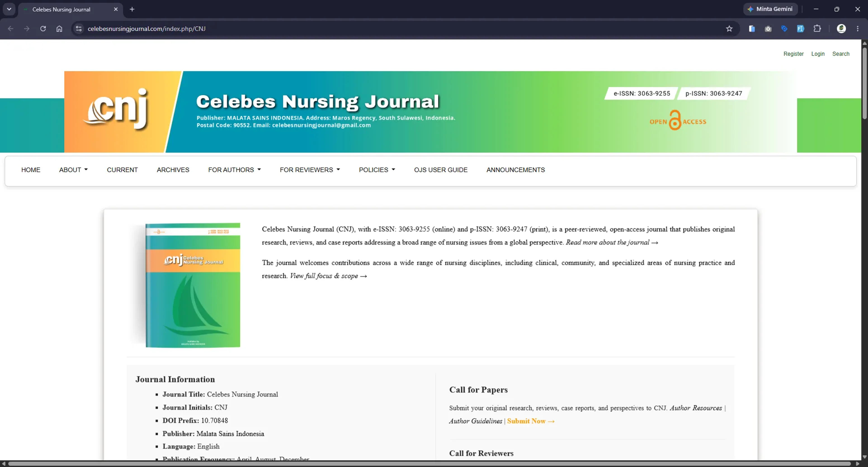Screen dimensions: 868x467
Task: Open the FI extension icon
Action: 801,29
